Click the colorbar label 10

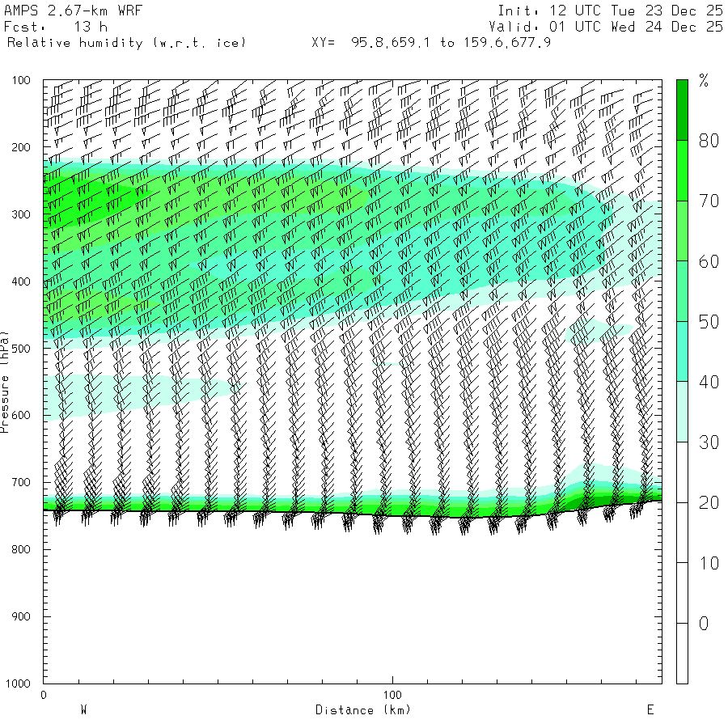pyautogui.click(x=709, y=563)
